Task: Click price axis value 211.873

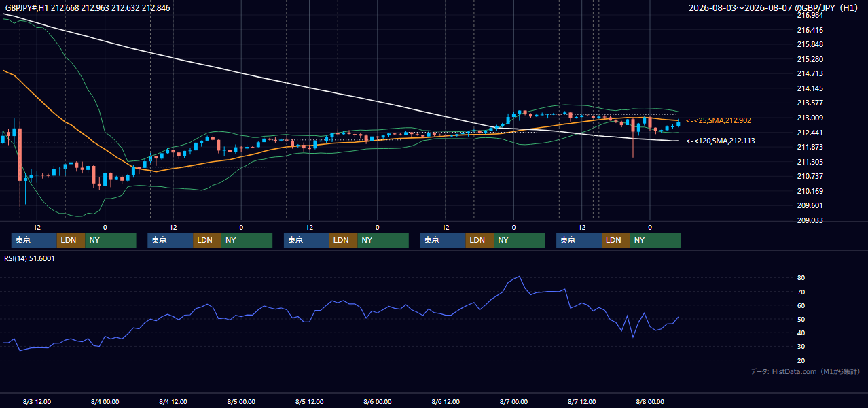Action: [x=810, y=147]
